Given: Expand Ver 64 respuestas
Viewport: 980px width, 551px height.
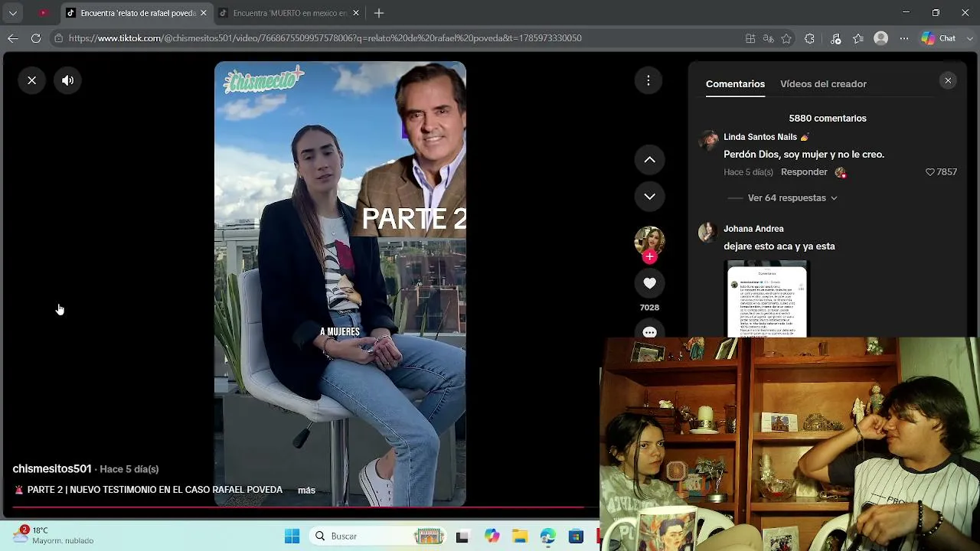Looking at the screenshot, I should (x=792, y=198).
